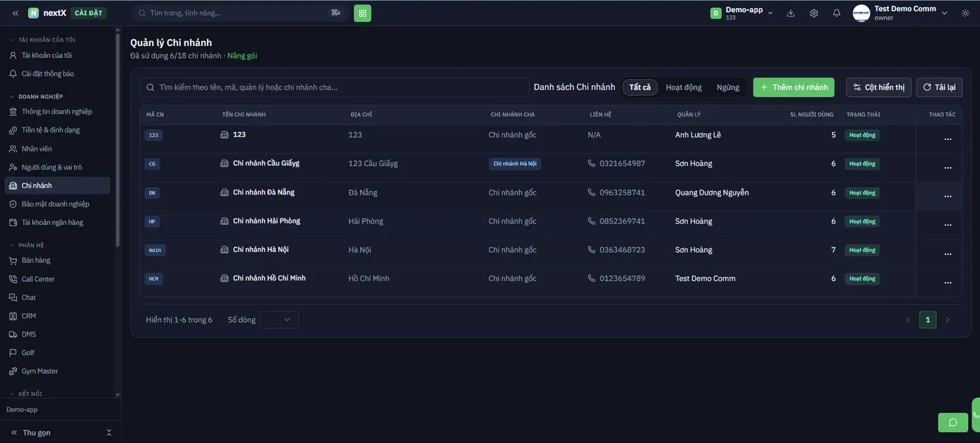Focus the branch search input field
The width and height of the screenshot is (980, 443).
pos(335,88)
